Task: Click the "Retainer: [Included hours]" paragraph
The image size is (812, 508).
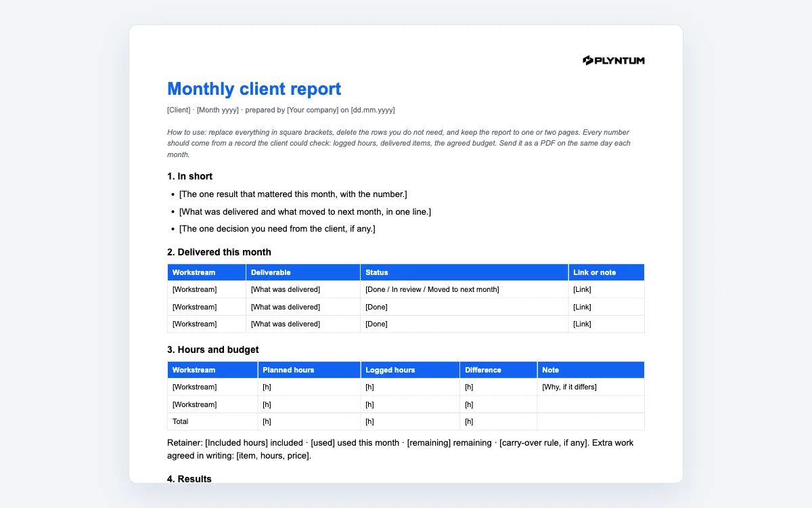Action: (x=400, y=449)
